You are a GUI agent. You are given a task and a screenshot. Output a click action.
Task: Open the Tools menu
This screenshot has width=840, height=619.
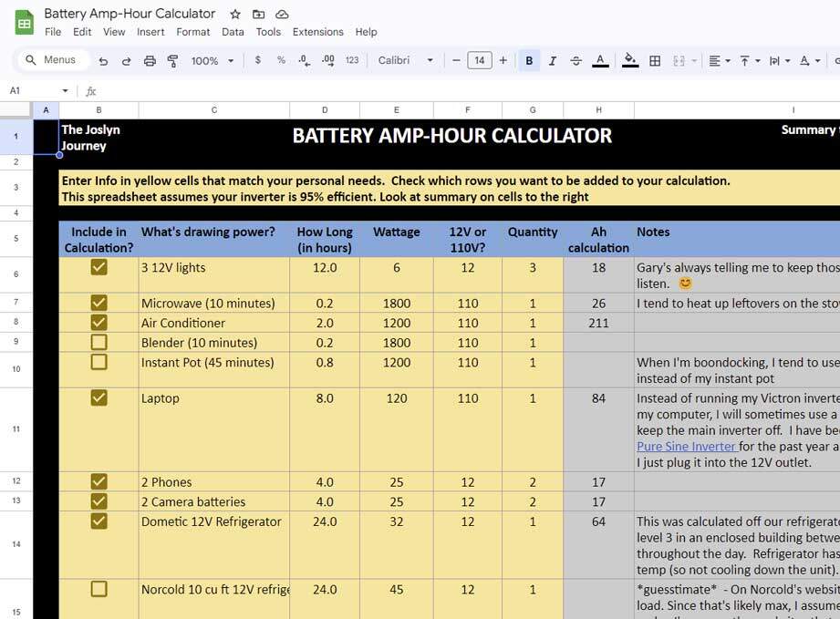[x=268, y=32]
